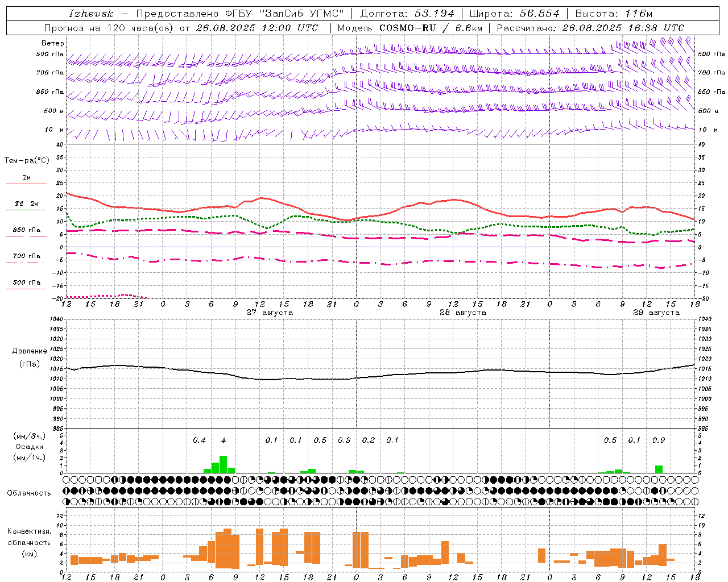Click the '0.2' three-hour precipitation value
This screenshot has height=582, width=728.
click(369, 440)
